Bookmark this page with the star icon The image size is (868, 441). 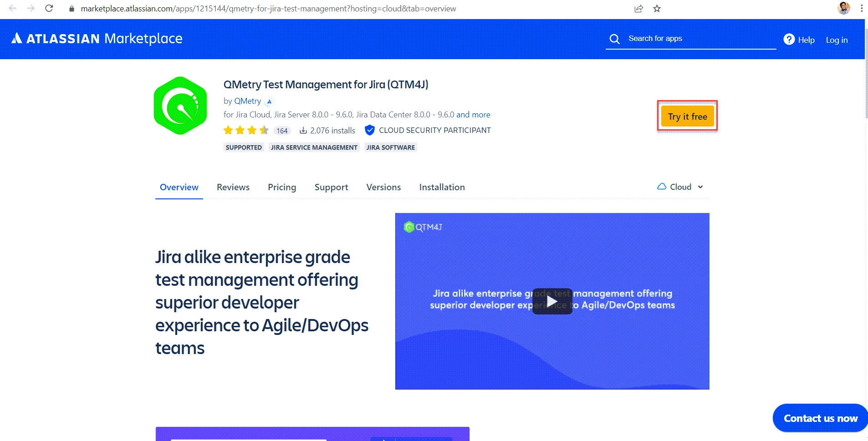pos(657,9)
